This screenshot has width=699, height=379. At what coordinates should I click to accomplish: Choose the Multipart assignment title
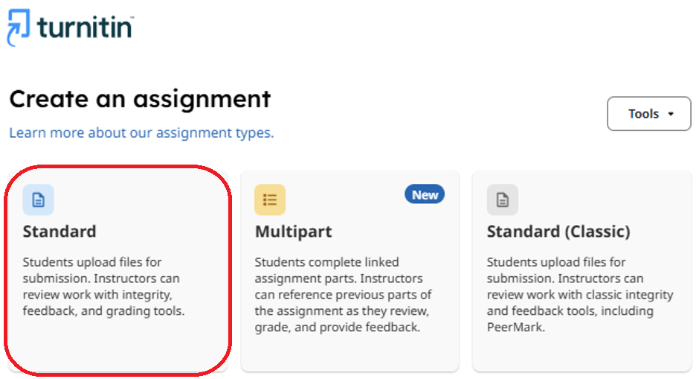[293, 231]
